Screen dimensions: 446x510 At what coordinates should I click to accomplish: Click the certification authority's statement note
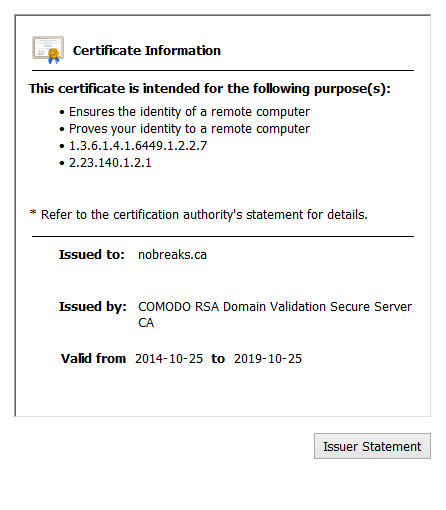204,215
